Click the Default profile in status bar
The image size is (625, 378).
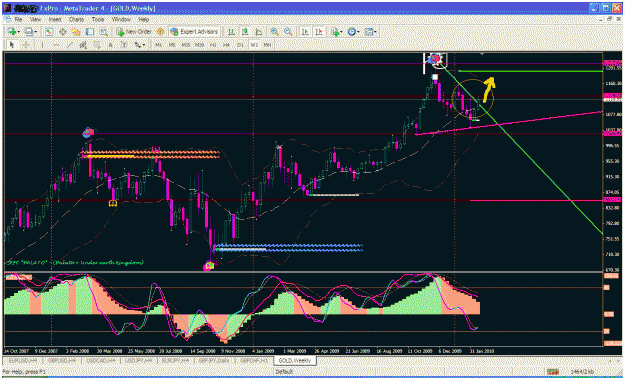pos(284,372)
